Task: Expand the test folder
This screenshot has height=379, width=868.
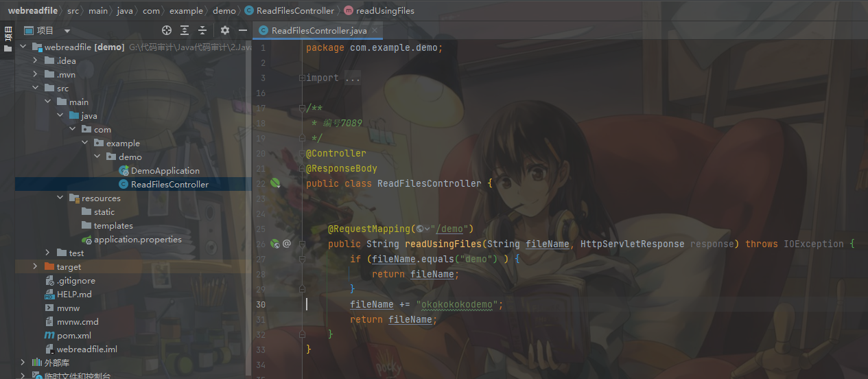Action: pos(48,253)
